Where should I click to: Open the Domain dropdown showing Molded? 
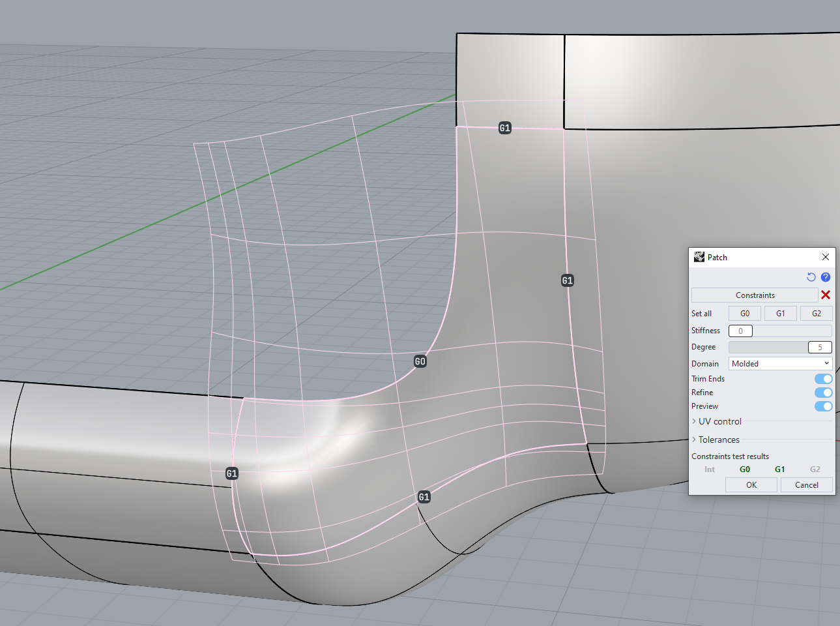coord(780,364)
